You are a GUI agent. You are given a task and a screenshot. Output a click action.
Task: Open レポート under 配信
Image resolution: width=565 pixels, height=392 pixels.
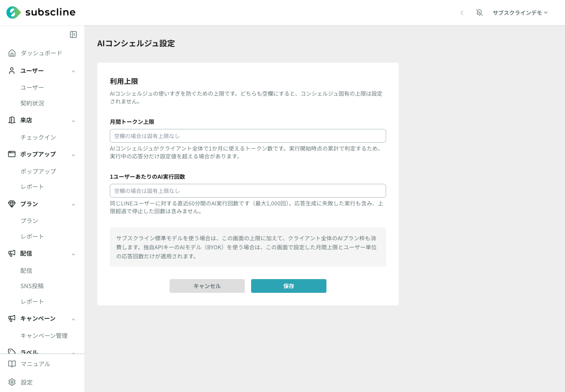[x=32, y=301]
